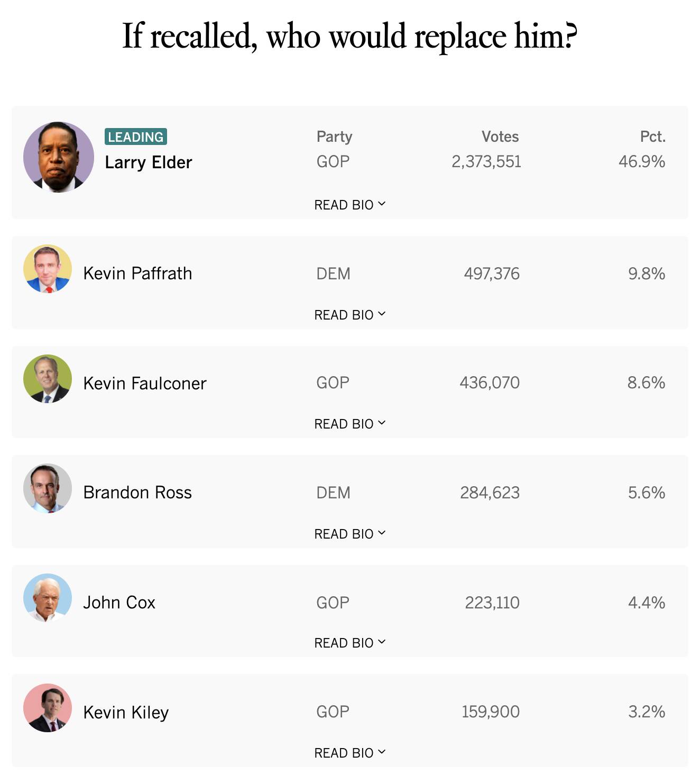Click Kevin Kiley's candidate photo

(x=48, y=708)
